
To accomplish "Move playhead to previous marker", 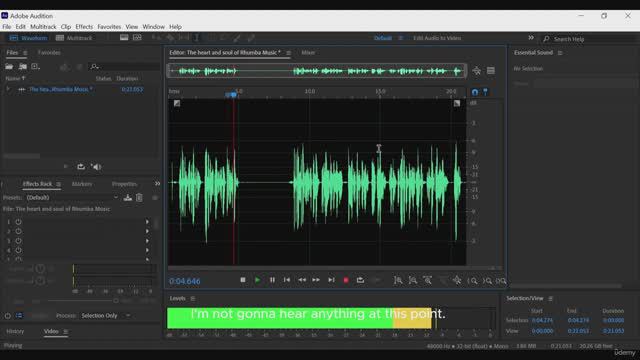I will point(287,280).
